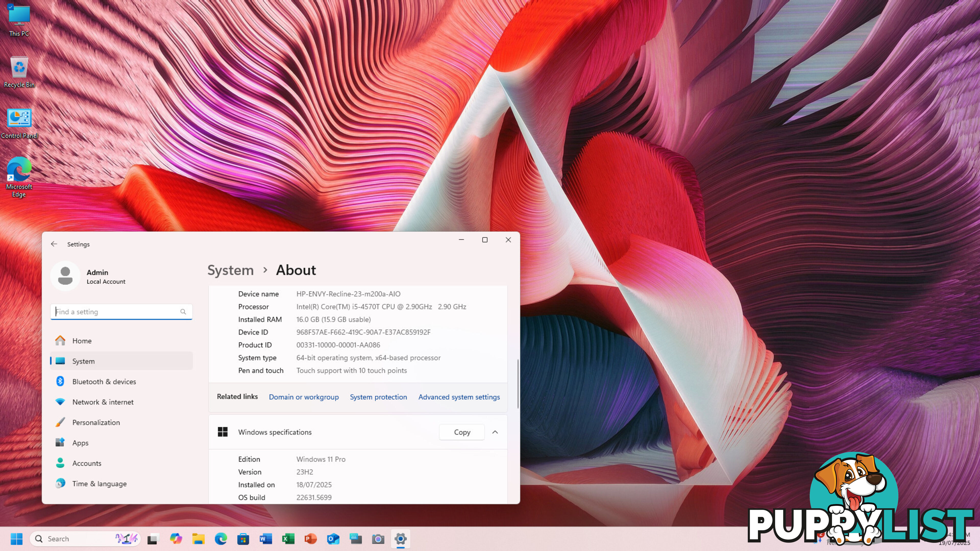The image size is (980, 551).
Task: Open Microsoft Edge from the taskbar
Action: pos(221,539)
